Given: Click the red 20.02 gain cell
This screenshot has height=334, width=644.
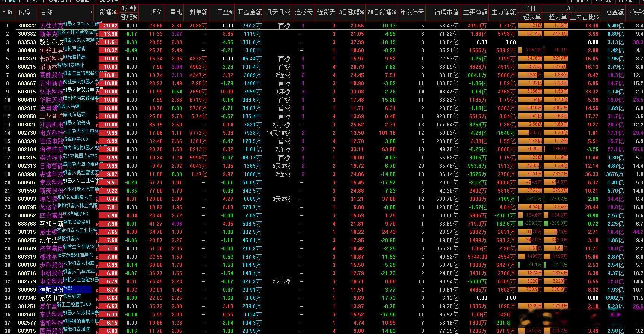Looking at the screenshot, I should [109, 26].
